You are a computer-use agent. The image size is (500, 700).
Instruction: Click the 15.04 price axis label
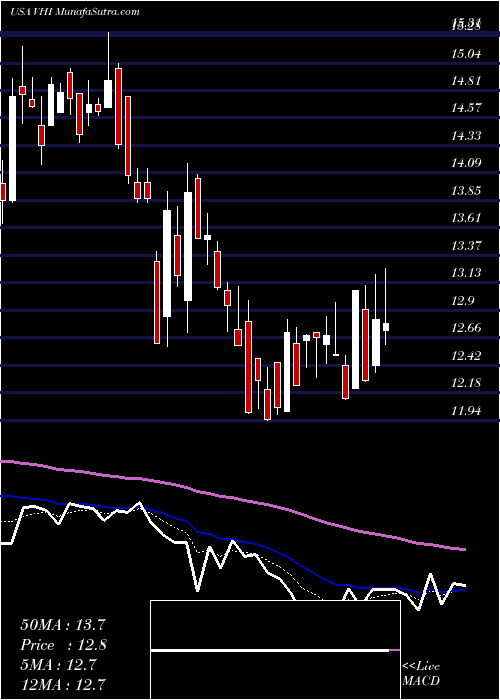pyautogui.click(x=467, y=54)
